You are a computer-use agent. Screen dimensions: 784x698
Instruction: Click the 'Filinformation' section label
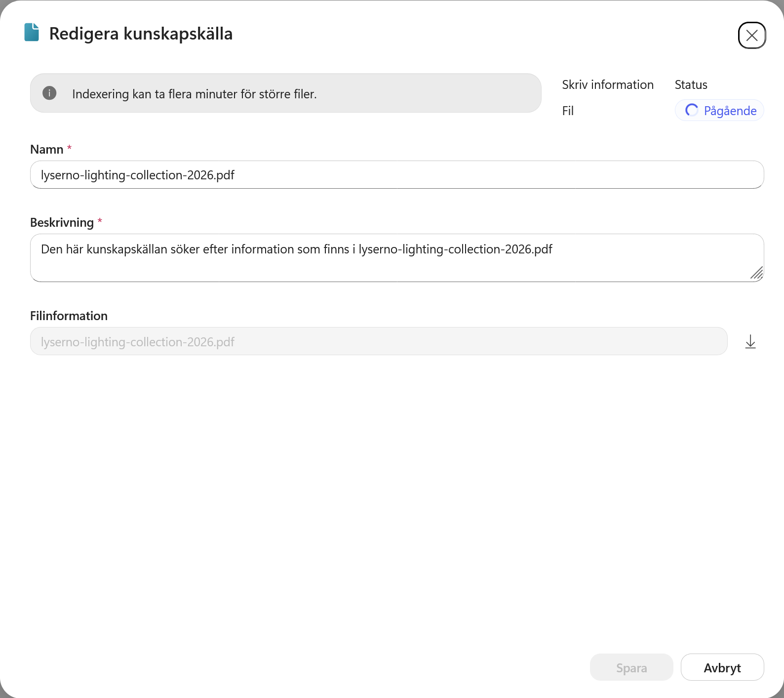69,316
